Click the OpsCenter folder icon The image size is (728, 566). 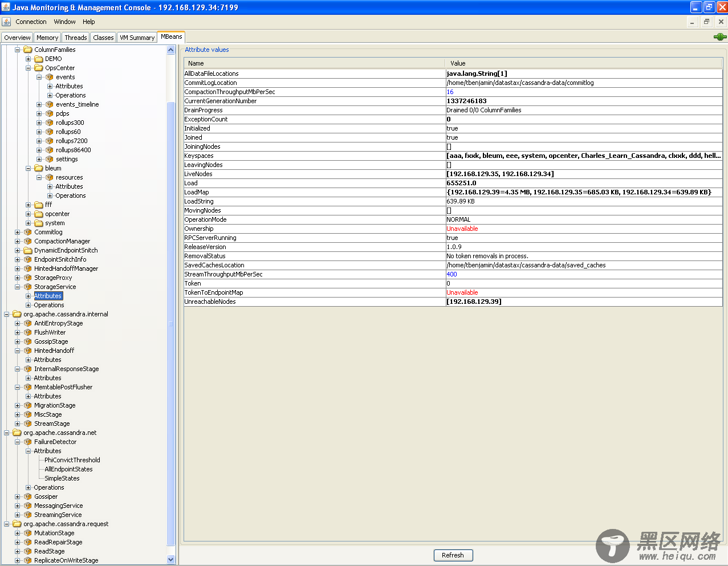[39, 68]
